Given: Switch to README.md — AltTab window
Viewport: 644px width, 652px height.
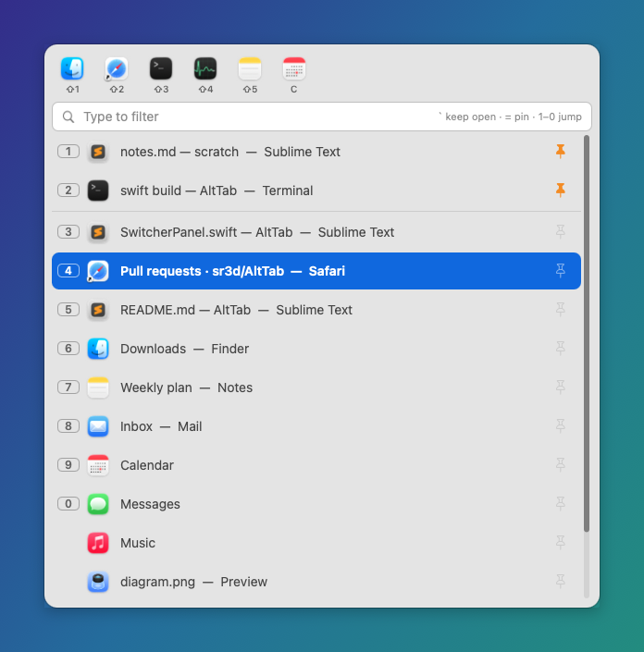Looking at the screenshot, I should [x=316, y=310].
